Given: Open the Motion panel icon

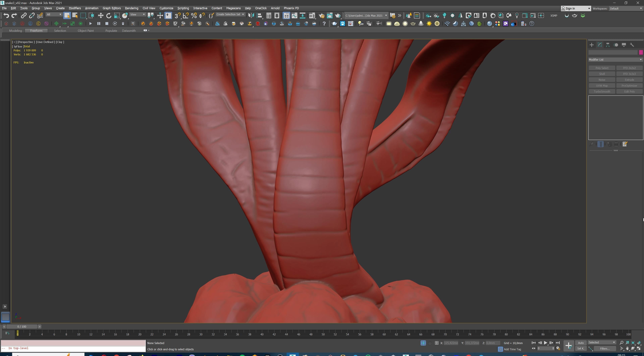Looking at the screenshot, I should [x=616, y=45].
